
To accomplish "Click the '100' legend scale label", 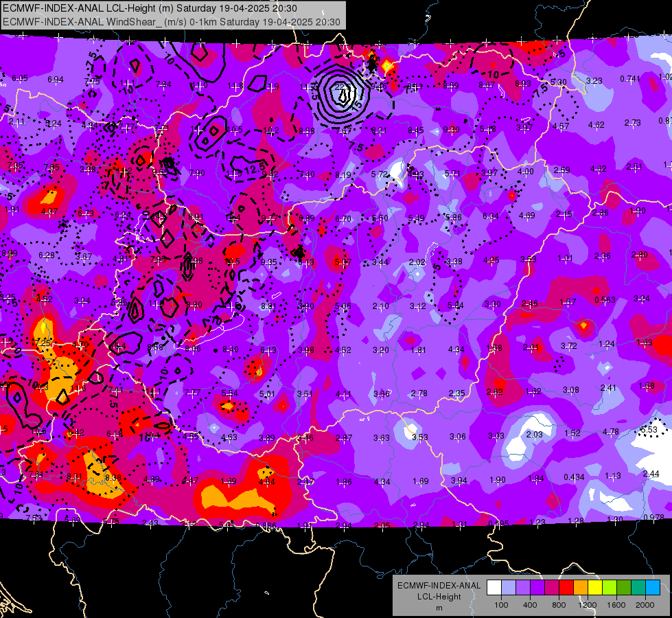I will 501,605.
